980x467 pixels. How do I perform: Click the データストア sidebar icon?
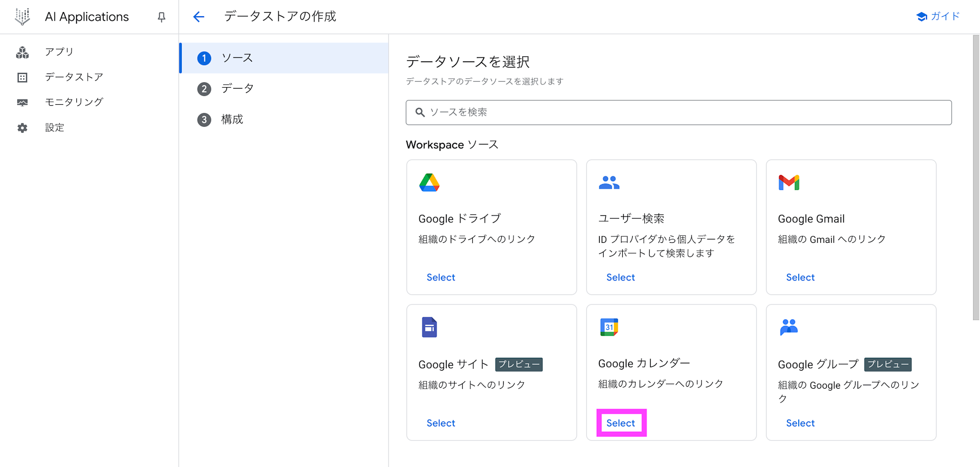pyautogui.click(x=23, y=77)
